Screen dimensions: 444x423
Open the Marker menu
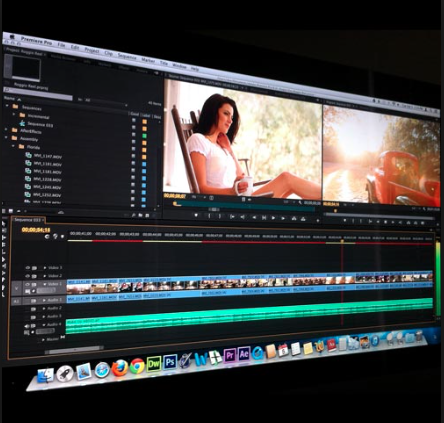[x=148, y=60]
